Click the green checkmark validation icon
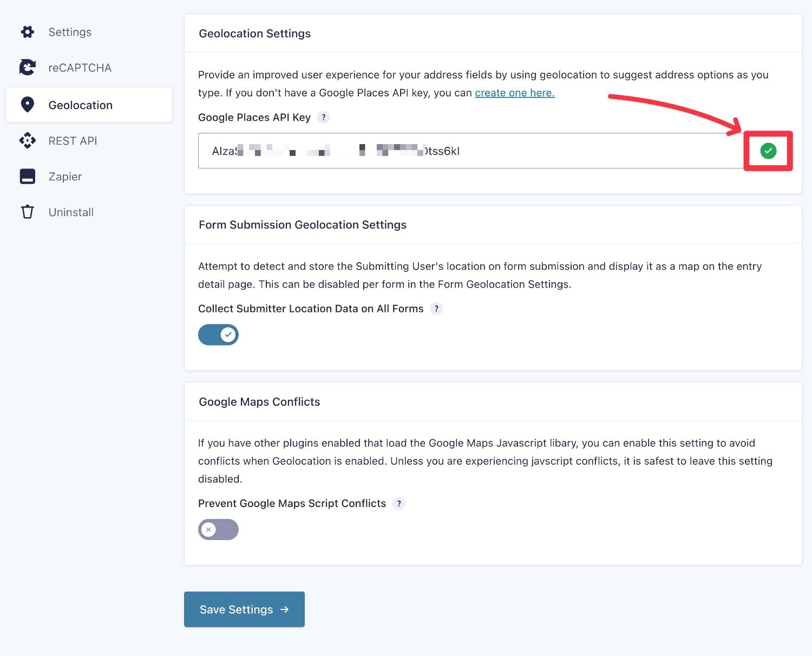The image size is (812, 656). (768, 151)
